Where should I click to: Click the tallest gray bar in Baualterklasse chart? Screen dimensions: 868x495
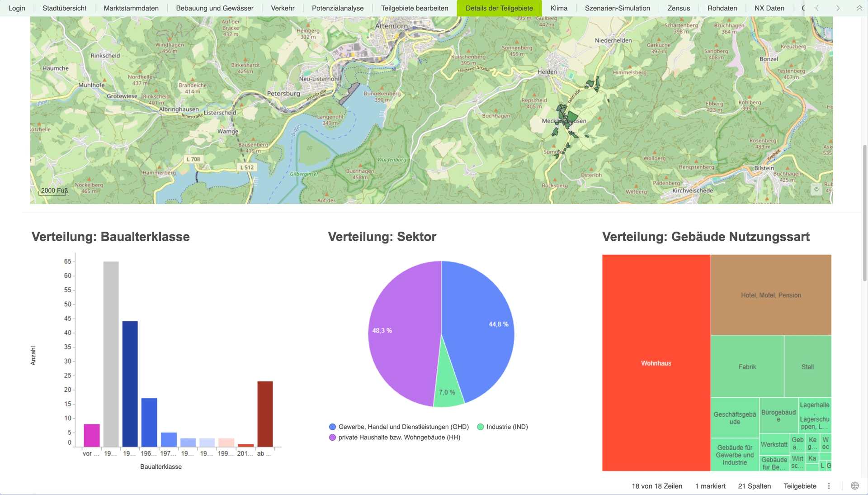tap(111, 354)
